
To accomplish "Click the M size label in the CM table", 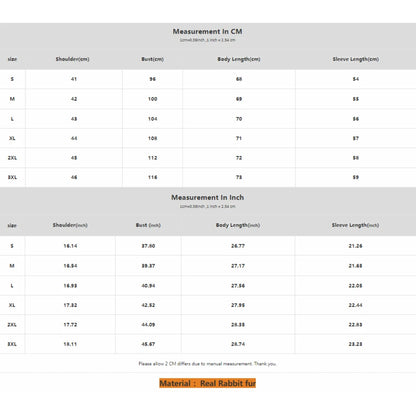I will 12,99.
